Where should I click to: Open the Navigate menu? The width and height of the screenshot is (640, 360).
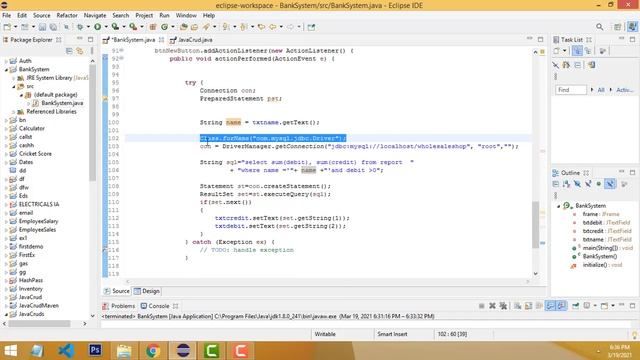[x=95, y=15]
